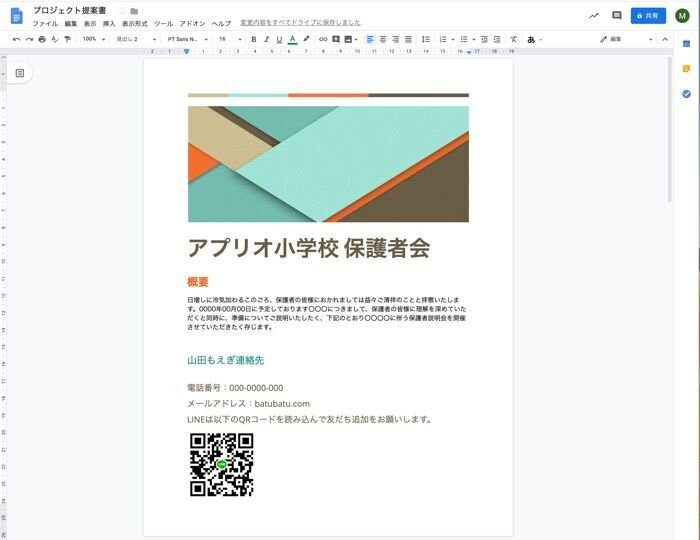Open the highlight color picker
This screenshot has height=540, width=700.
click(x=306, y=39)
